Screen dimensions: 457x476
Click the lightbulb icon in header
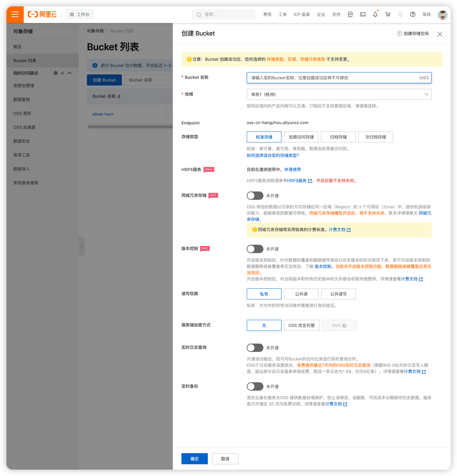coord(400,15)
